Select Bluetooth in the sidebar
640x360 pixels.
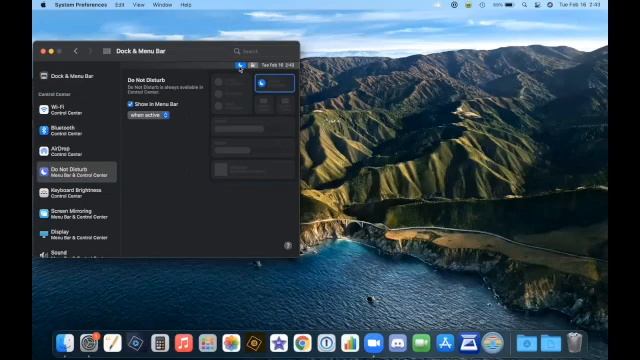[77, 131]
